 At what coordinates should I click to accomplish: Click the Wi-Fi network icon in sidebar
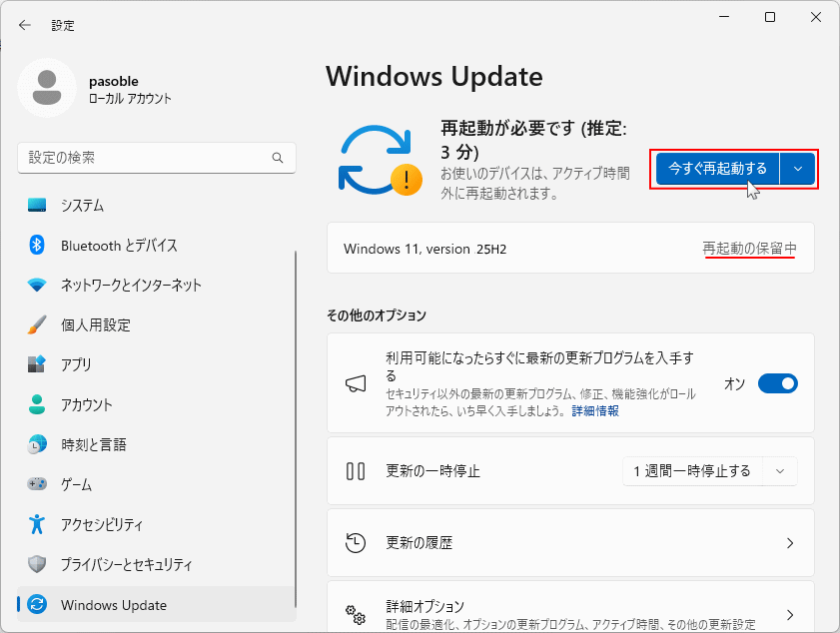[x=37, y=286]
